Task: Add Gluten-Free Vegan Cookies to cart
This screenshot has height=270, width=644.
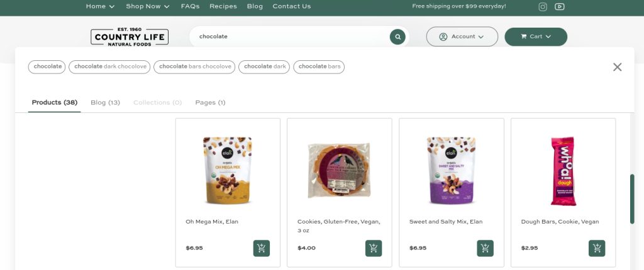Action: click(x=374, y=248)
